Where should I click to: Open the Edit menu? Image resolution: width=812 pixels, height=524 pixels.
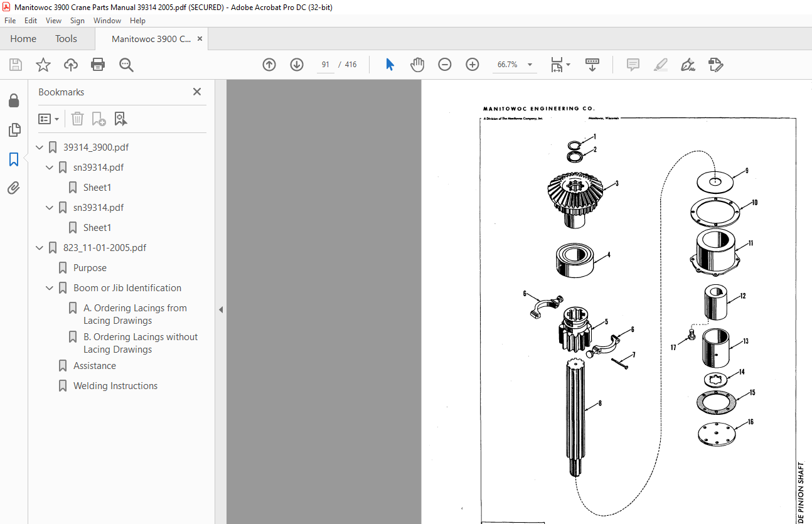31,21
